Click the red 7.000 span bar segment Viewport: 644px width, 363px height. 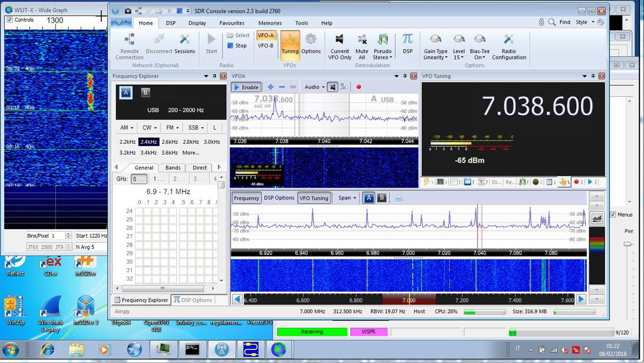tap(409, 299)
